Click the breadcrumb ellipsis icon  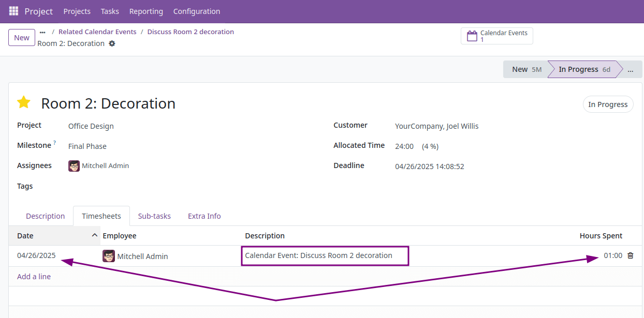(42, 32)
